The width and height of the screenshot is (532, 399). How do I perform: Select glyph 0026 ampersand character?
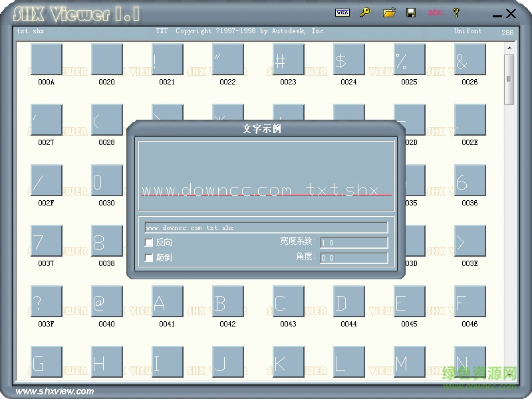pos(469,59)
